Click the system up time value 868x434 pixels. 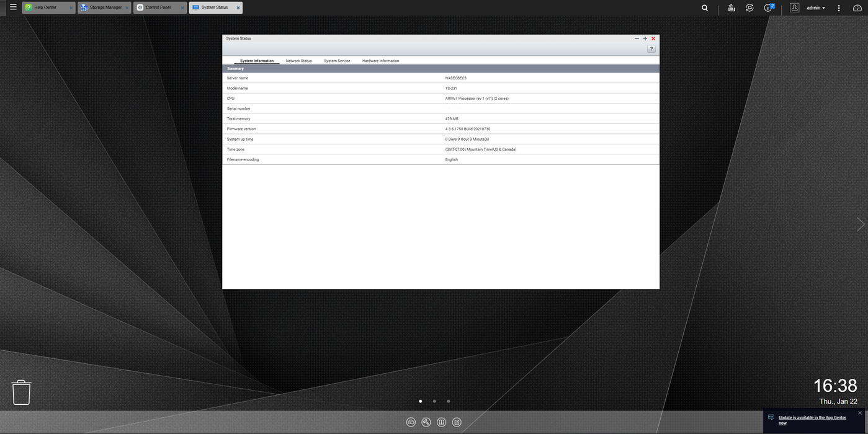pyautogui.click(x=467, y=139)
